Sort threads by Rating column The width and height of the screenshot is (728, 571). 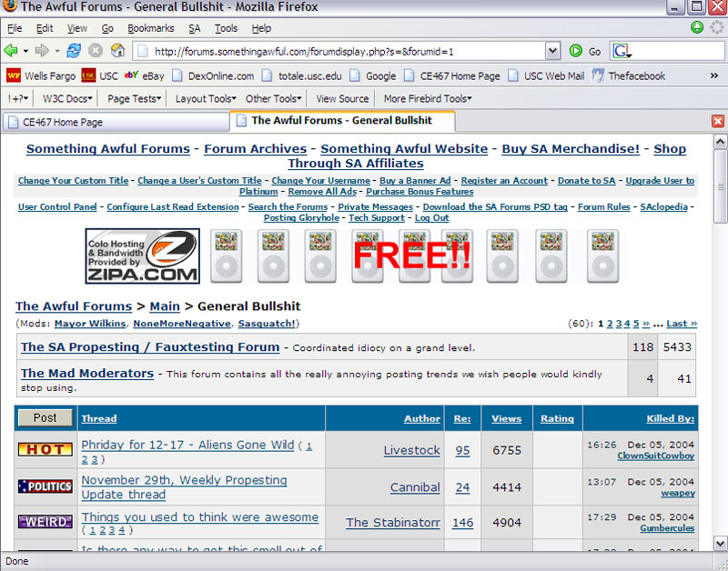tap(557, 418)
